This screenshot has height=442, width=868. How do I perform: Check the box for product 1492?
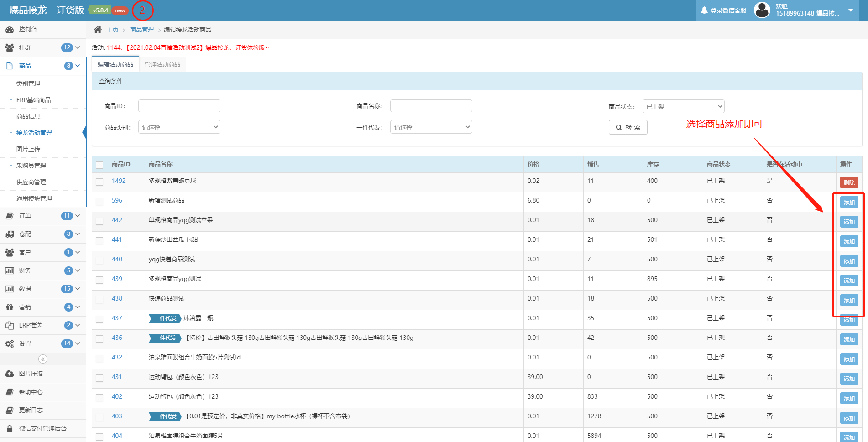coord(99,182)
